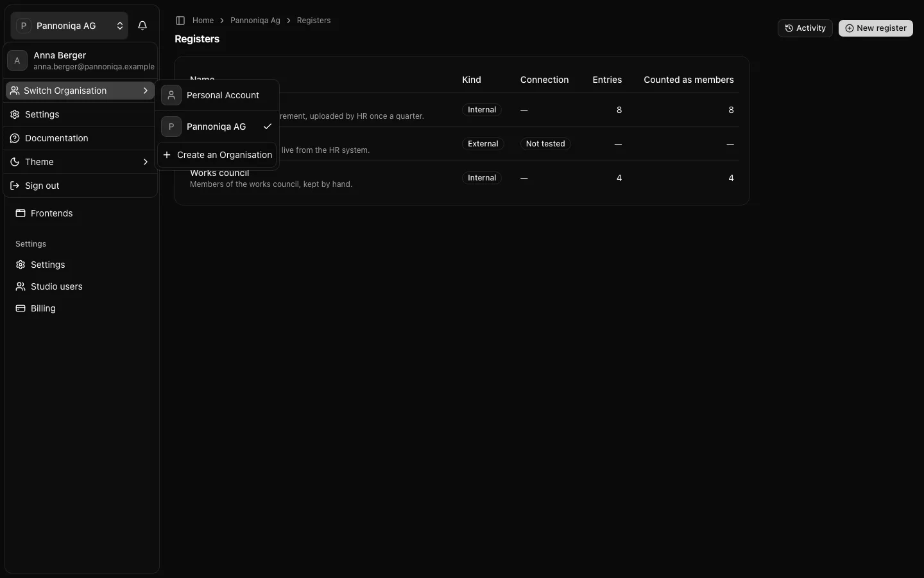Open the notifications bell

pos(142,26)
